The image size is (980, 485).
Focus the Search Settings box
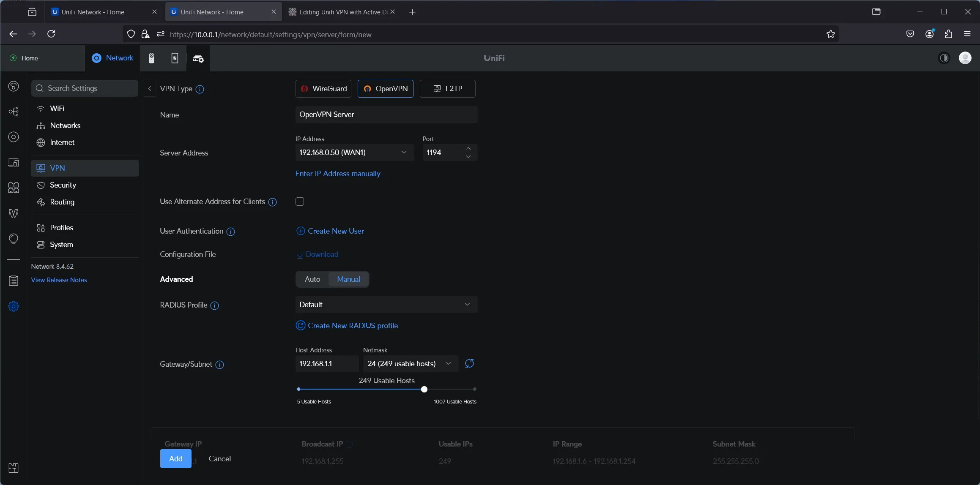[x=85, y=88]
